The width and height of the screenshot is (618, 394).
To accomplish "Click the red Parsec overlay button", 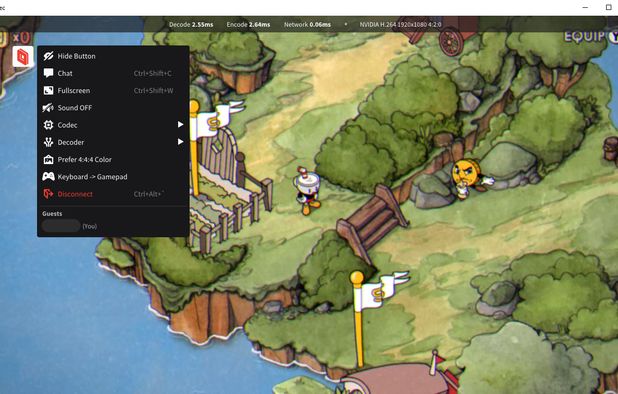I will point(22,57).
